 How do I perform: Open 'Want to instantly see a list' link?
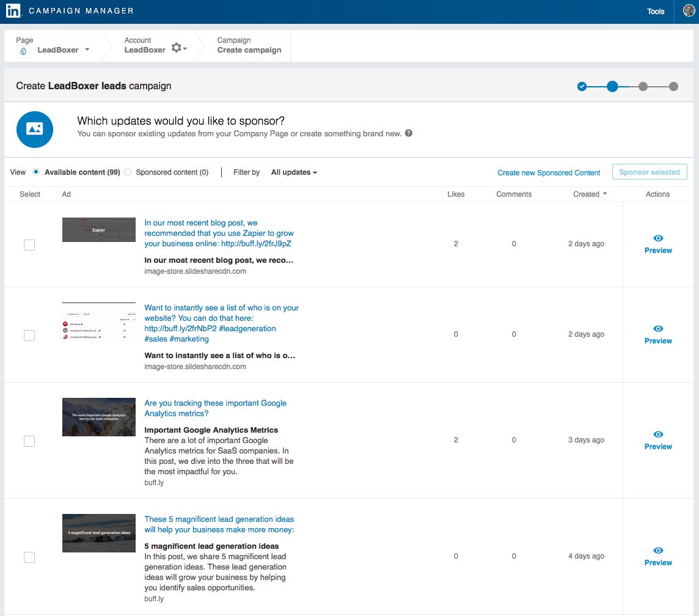coord(222,323)
